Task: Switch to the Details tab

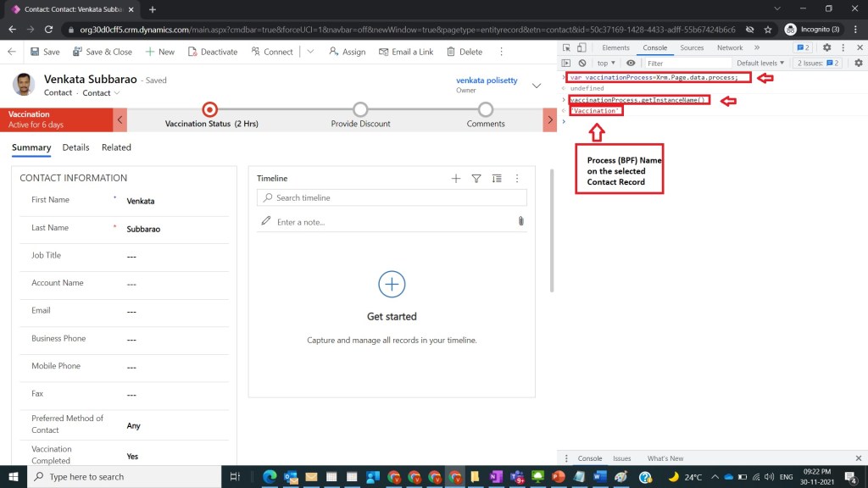Action: point(75,147)
